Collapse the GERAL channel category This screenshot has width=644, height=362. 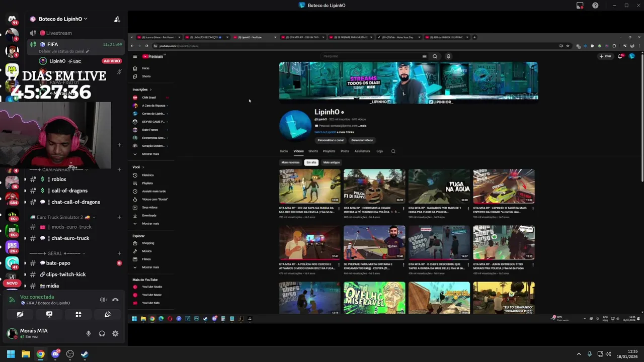[x=57, y=253]
